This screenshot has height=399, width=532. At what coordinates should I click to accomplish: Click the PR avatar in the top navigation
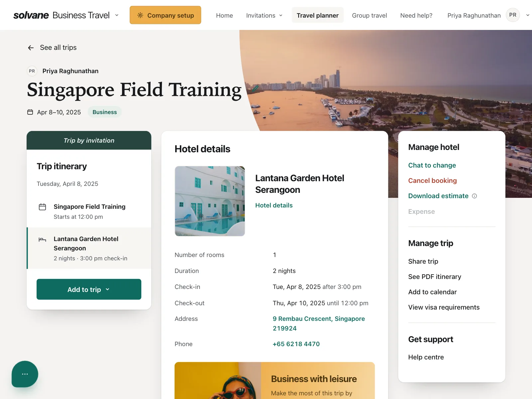(513, 15)
